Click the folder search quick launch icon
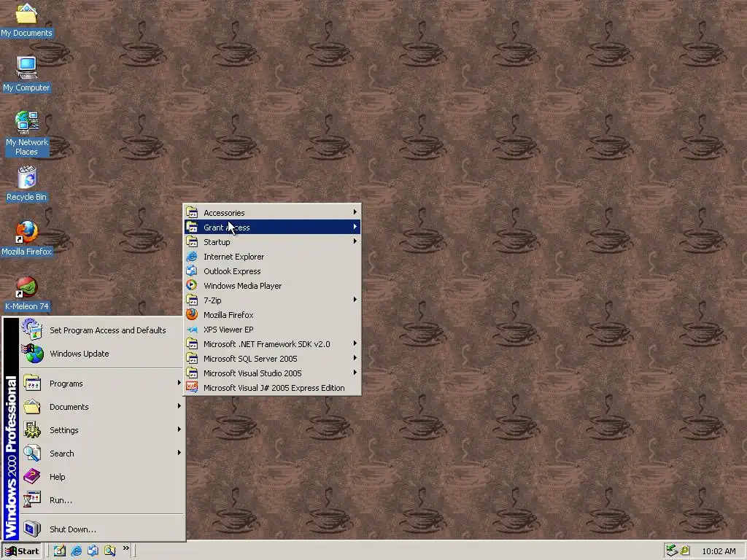This screenshot has width=747, height=560. tap(109, 551)
